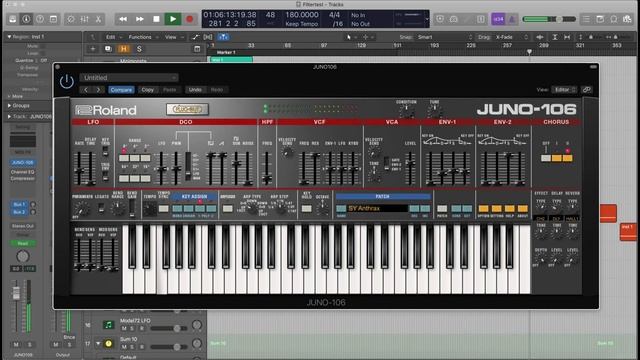Screen dimensions: 640x360
Task: Click the Roland Cloud badge button
Action: pos(187,109)
